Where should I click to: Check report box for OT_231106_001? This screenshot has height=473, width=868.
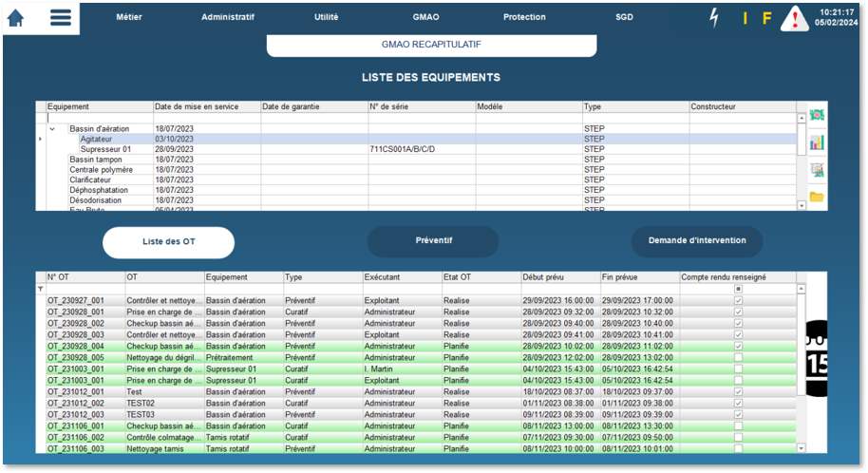point(738,426)
